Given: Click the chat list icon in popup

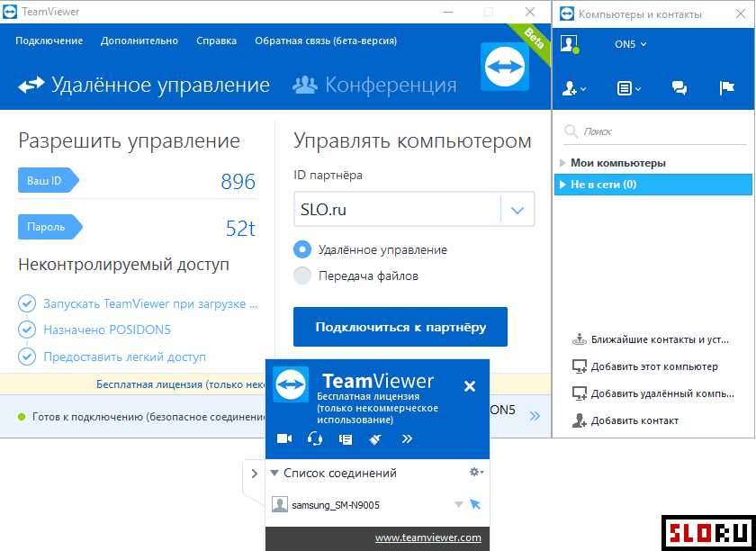Looking at the screenshot, I should (x=346, y=439).
